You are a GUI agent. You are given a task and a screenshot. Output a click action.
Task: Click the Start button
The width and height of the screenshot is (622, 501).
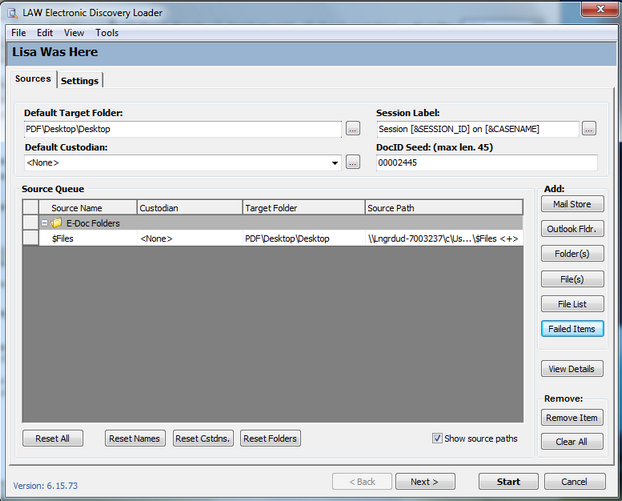[x=509, y=482]
